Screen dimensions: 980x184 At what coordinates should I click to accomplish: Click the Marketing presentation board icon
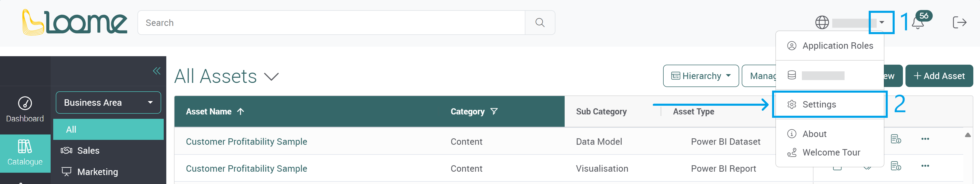pyautogui.click(x=66, y=172)
